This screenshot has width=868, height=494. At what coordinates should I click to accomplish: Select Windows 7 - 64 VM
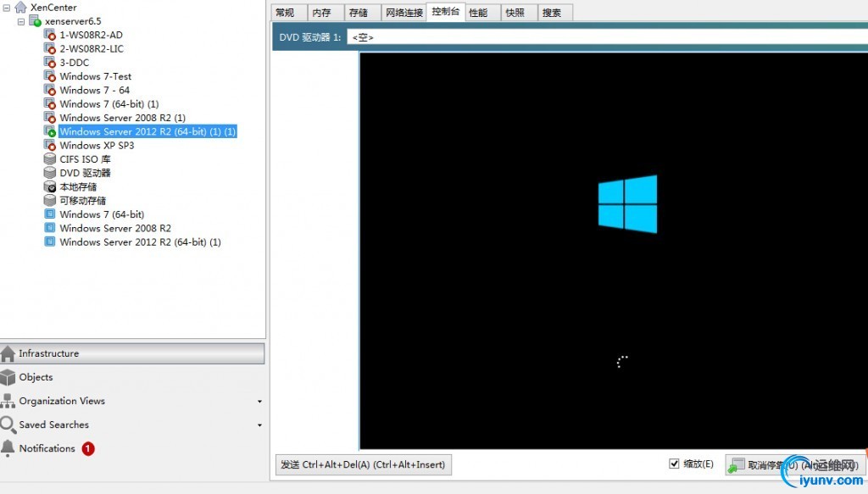pyautogui.click(x=95, y=90)
